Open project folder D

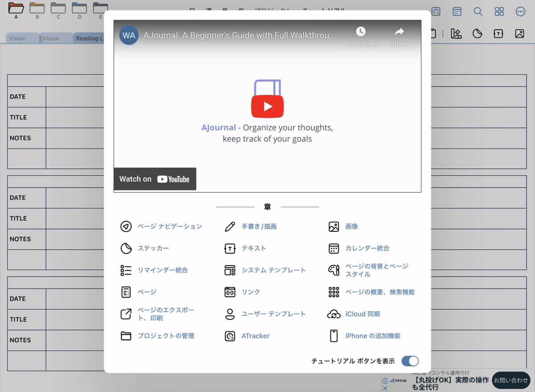click(x=79, y=8)
